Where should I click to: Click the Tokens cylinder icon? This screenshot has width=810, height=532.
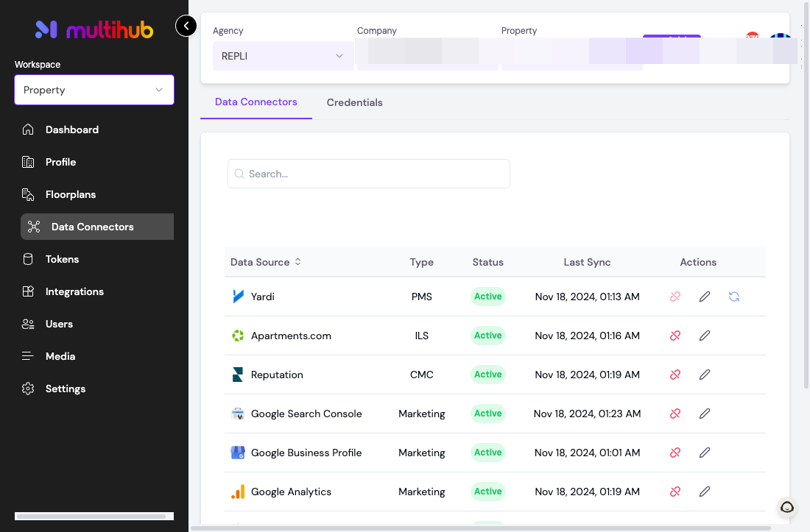point(28,259)
